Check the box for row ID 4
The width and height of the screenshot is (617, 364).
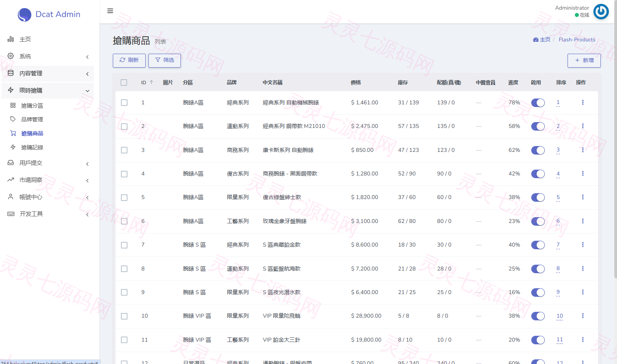pos(124,174)
